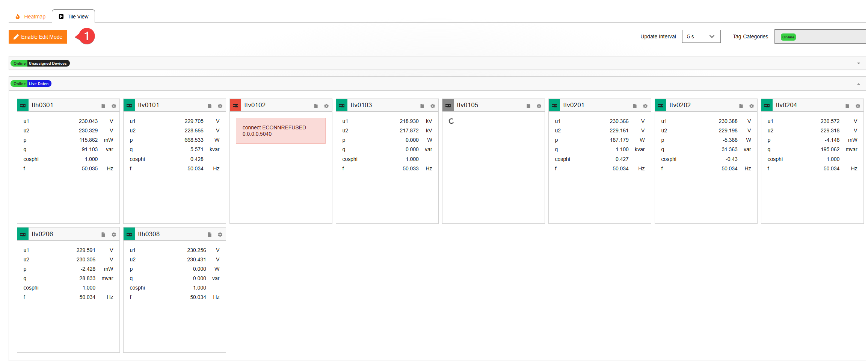The height and width of the screenshot is (361, 868).
Task: Click document icon on ttv0101 tile
Action: [x=210, y=106]
